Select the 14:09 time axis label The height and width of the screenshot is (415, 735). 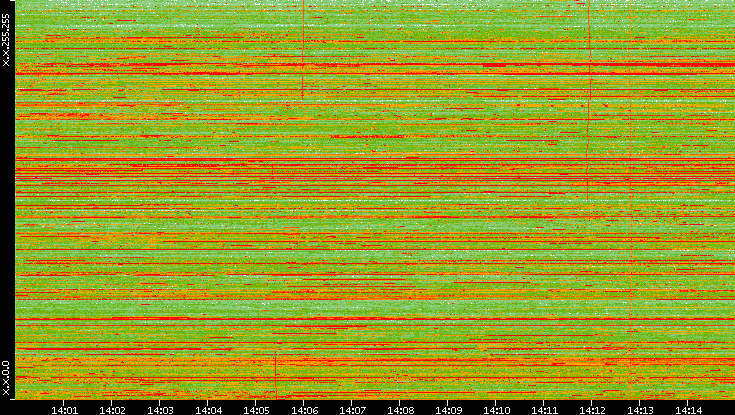click(x=448, y=411)
